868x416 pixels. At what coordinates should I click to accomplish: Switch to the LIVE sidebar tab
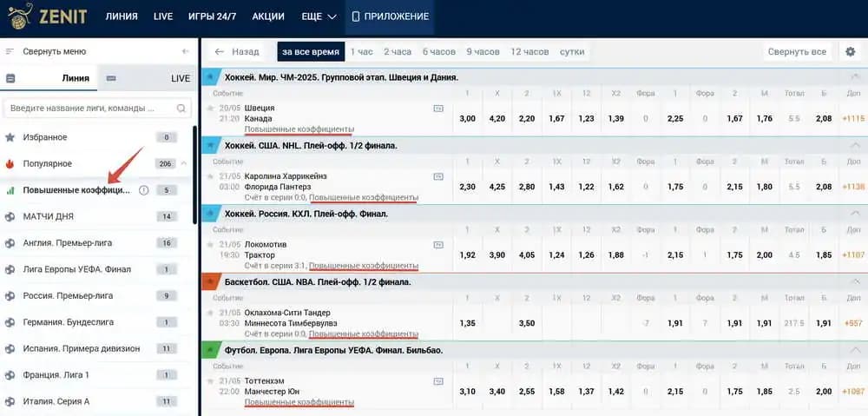(x=148, y=78)
